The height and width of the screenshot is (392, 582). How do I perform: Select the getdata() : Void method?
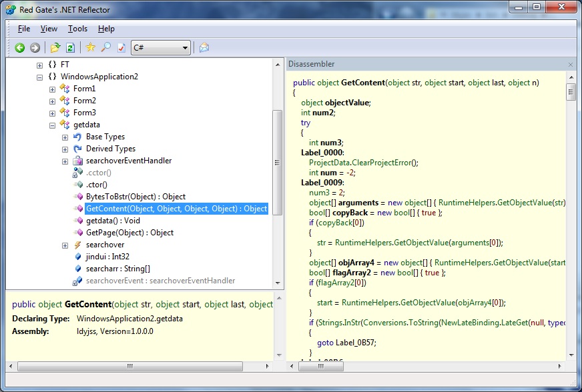[113, 221]
